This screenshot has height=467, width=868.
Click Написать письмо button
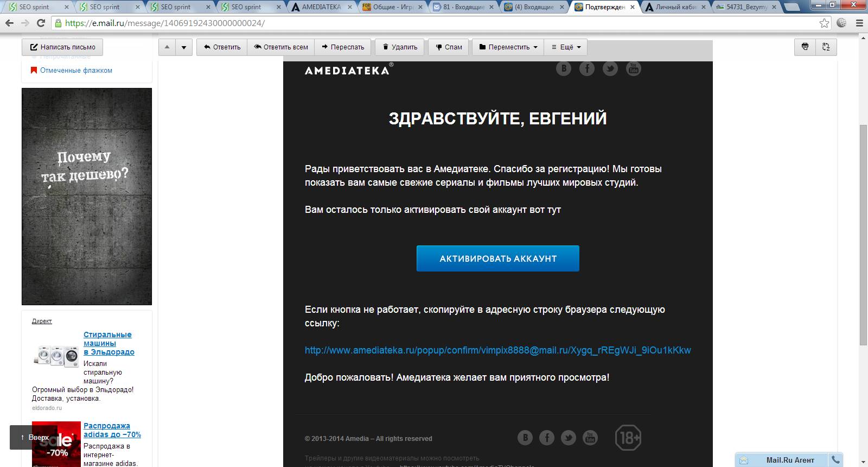(x=62, y=47)
